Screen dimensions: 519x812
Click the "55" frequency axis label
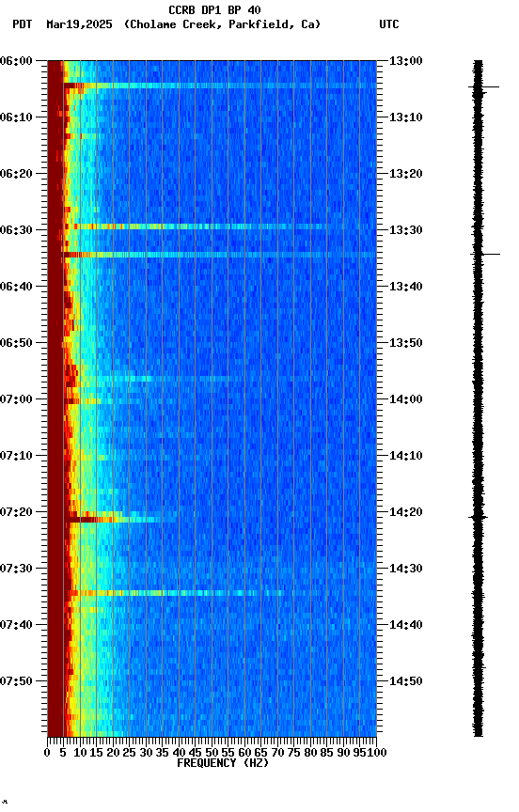(228, 753)
